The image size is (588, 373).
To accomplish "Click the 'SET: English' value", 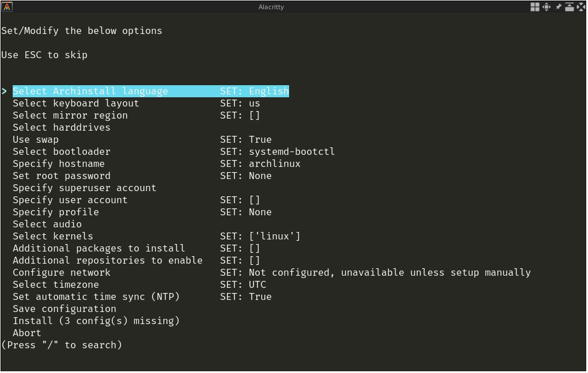I will coord(255,91).
